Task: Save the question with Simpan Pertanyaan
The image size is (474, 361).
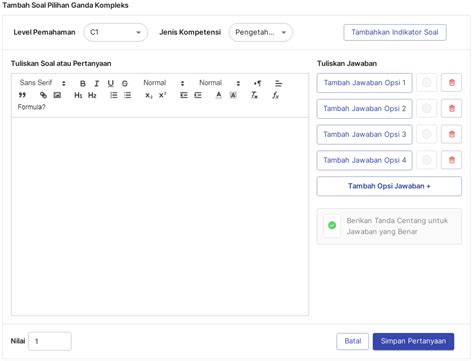Action: point(413,341)
